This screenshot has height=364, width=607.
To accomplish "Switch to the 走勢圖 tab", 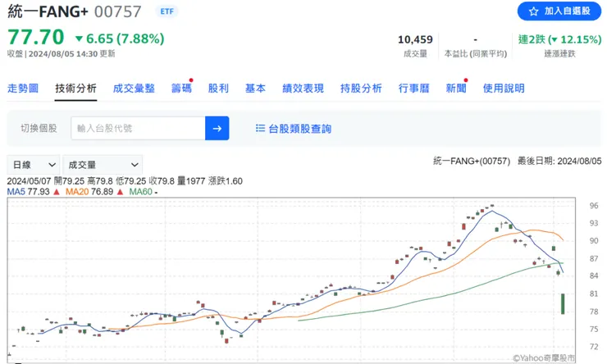I will point(23,89).
